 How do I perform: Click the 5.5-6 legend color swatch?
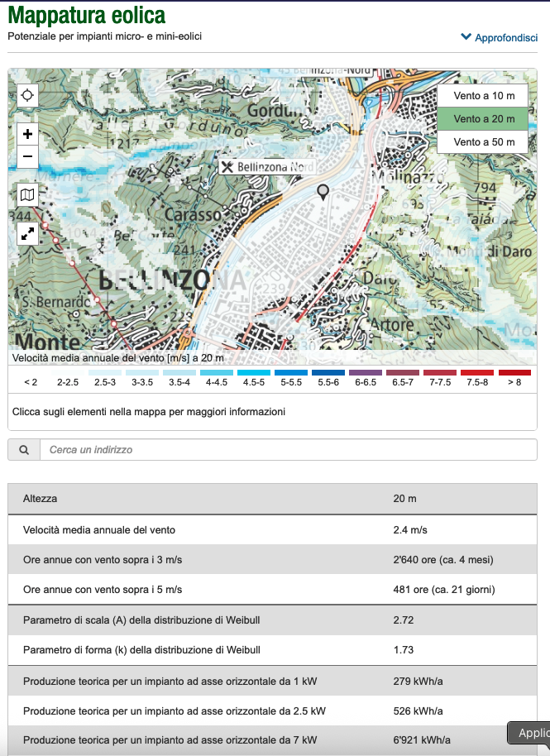coord(328,373)
